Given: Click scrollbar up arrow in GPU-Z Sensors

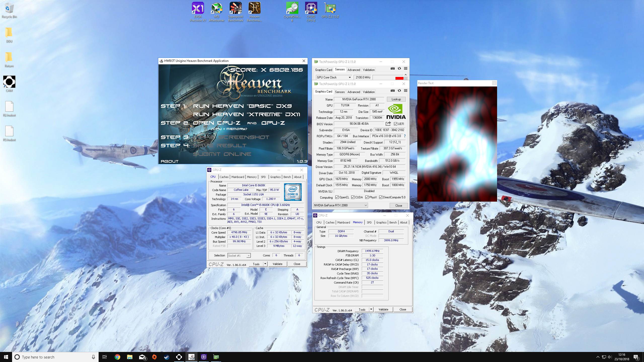Looking at the screenshot, I should 406,75.
